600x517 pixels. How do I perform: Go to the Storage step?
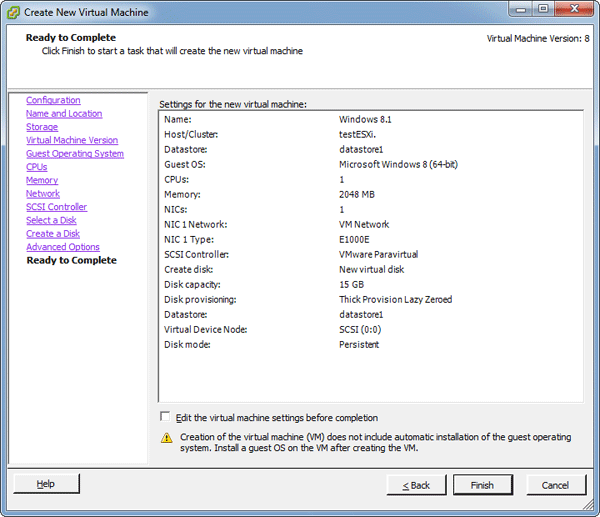[42, 127]
